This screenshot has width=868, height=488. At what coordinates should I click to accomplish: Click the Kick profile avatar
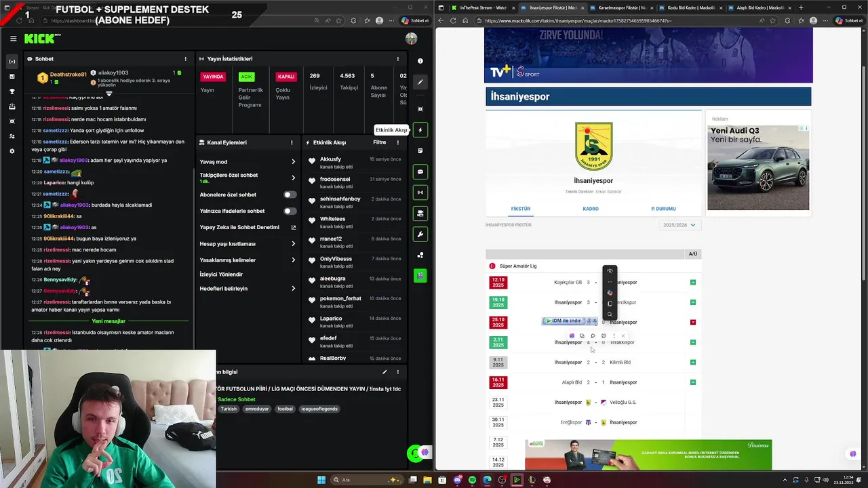click(411, 39)
